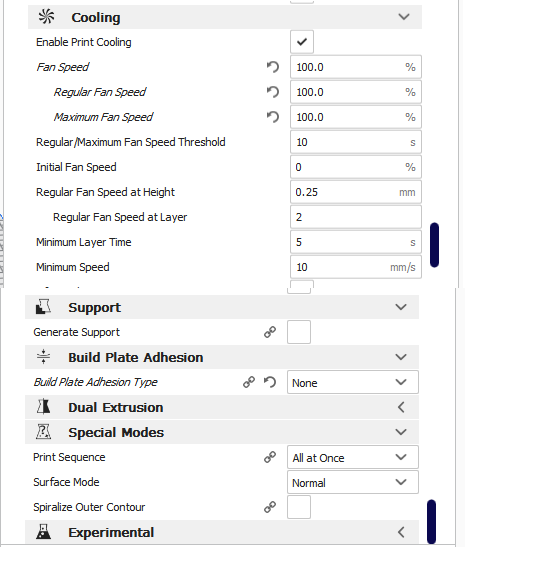
Task: Enable the Generate Support checkbox
Action: (x=299, y=332)
